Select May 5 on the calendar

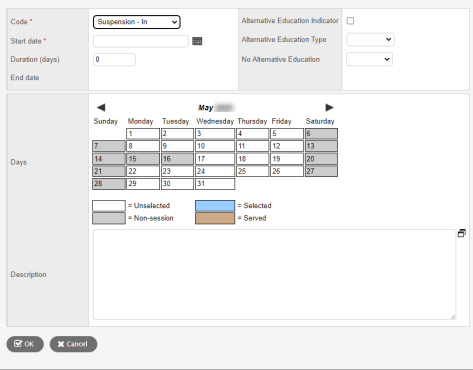tap(287, 134)
